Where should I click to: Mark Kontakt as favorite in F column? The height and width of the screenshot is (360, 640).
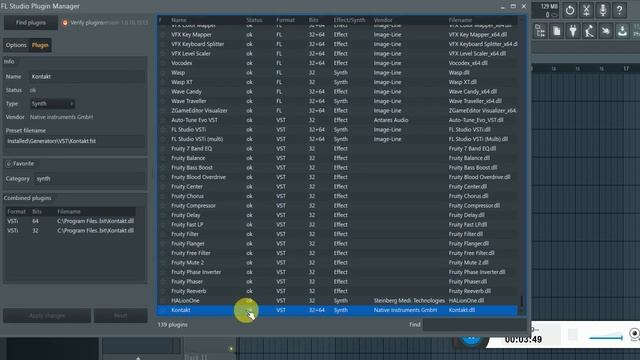coord(163,310)
